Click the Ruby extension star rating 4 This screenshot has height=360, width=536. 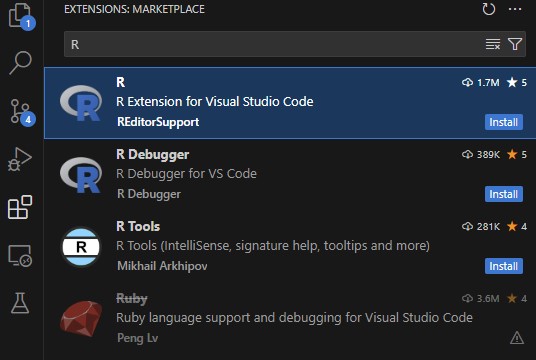click(517, 298)
